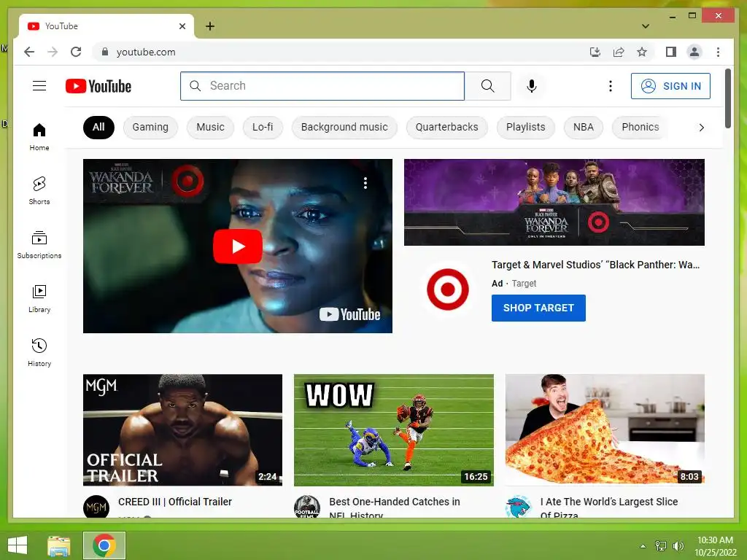747x560 pixels.
Task: Open Subscriptions from the sidebar
Action: click(39, 245)
